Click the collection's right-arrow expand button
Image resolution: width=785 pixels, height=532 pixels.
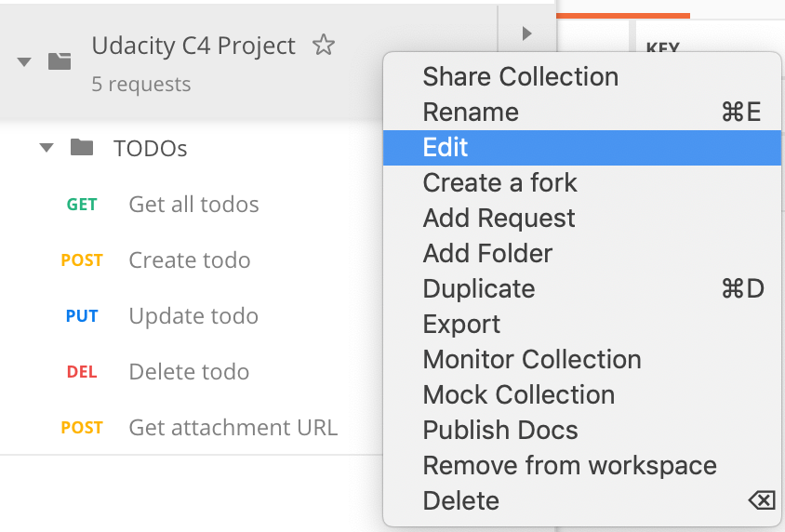click(526, 34)
